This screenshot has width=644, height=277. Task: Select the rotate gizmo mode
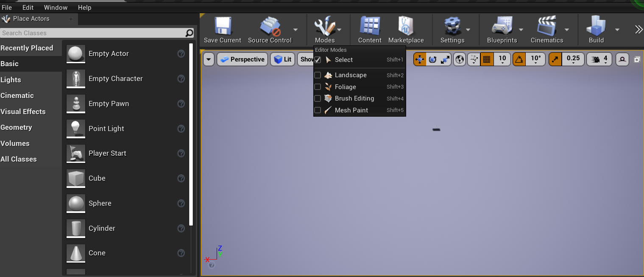[432, 59]
